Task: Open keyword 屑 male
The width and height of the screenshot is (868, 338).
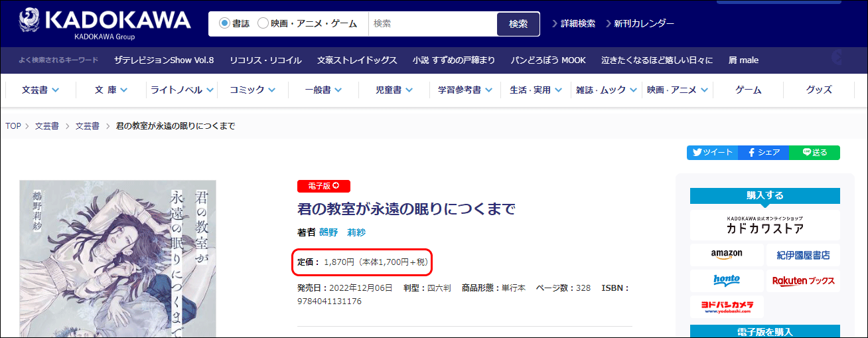Action: [743, 60]
